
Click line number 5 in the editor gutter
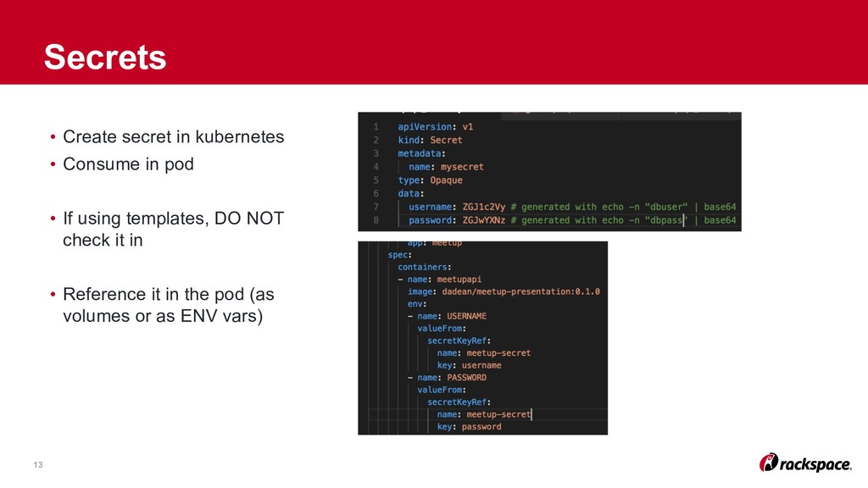(x=376, y=180)
